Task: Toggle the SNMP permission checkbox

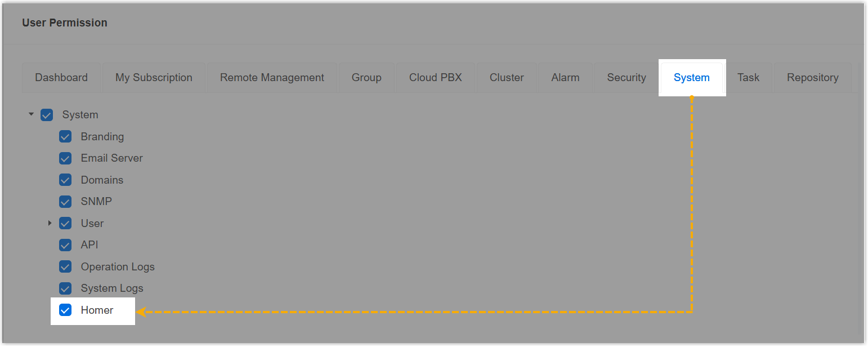Action: coord(65,202)
